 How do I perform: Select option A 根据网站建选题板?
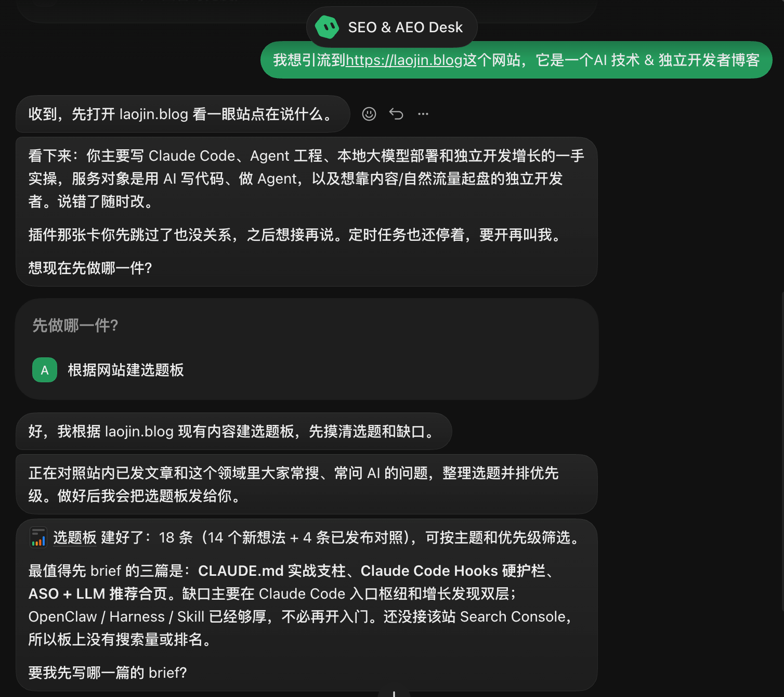[307, 370]
